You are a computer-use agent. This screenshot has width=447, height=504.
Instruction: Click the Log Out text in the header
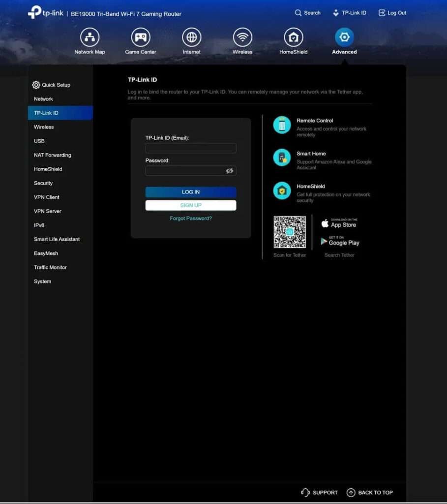pos(397,13)
